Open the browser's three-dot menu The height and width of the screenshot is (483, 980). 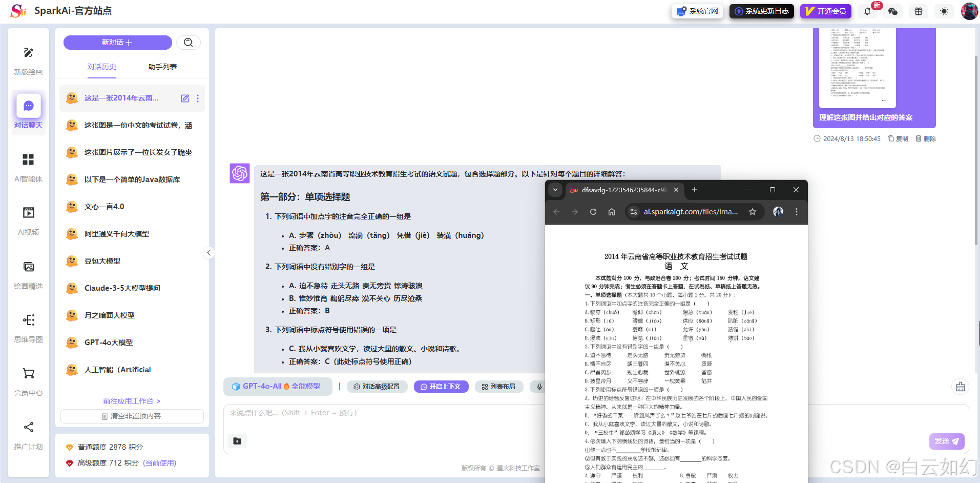coord(797,212)
